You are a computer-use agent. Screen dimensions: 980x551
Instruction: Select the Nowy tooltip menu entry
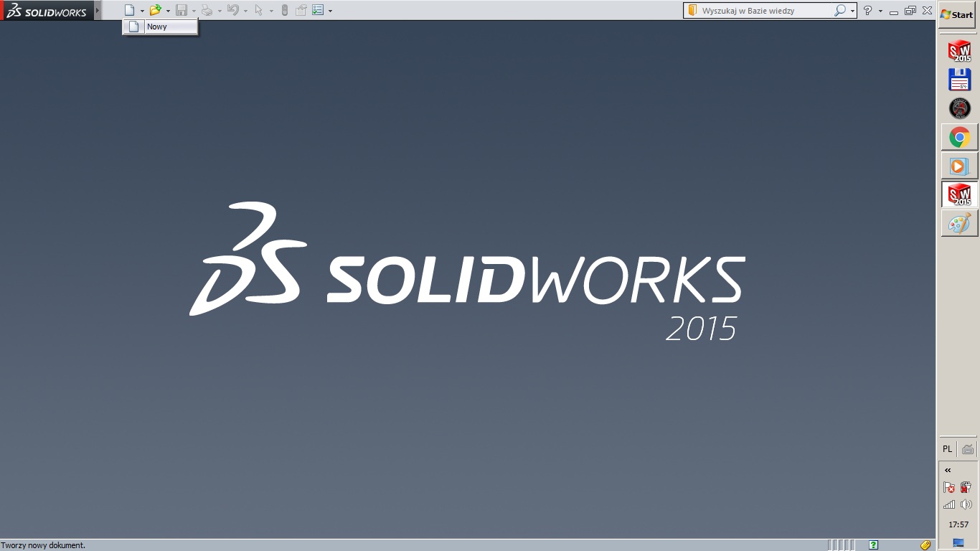160,27
